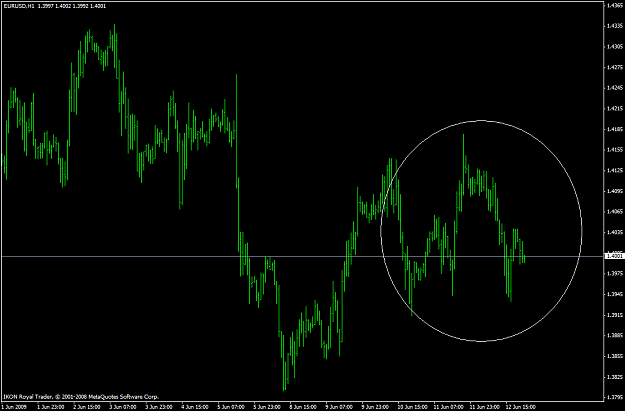Click the '1 Jun 23:00' time axis label
Viewport: 625px width, 411px height.
51,407
